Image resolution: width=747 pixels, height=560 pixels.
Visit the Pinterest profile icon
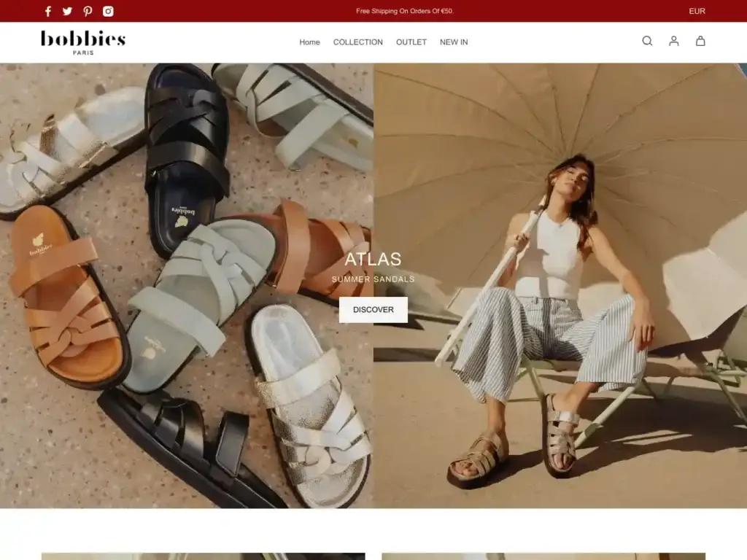88,11
